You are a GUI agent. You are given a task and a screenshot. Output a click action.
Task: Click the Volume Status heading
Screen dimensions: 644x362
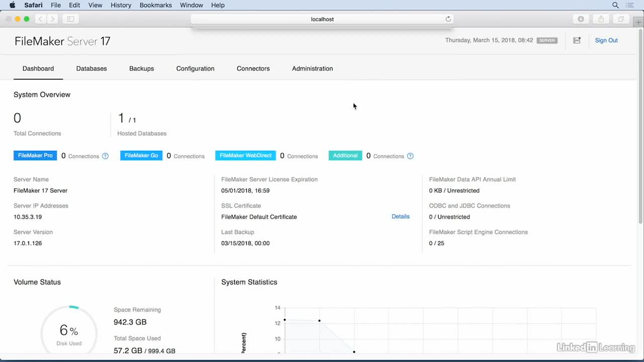tap(37, 282)
